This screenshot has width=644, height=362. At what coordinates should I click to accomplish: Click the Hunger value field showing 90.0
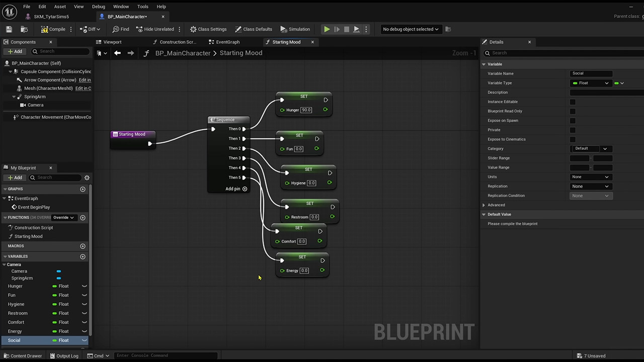point(306,110)
